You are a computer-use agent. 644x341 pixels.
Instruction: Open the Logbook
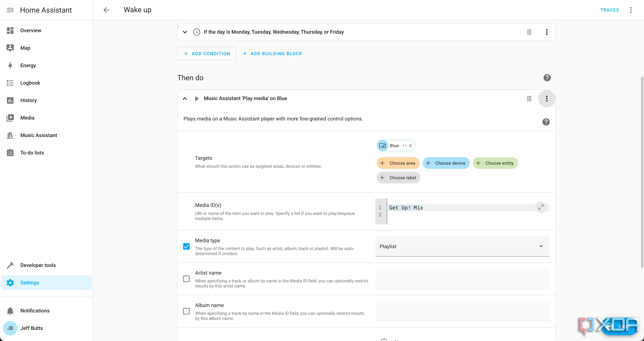click(46, 83)
